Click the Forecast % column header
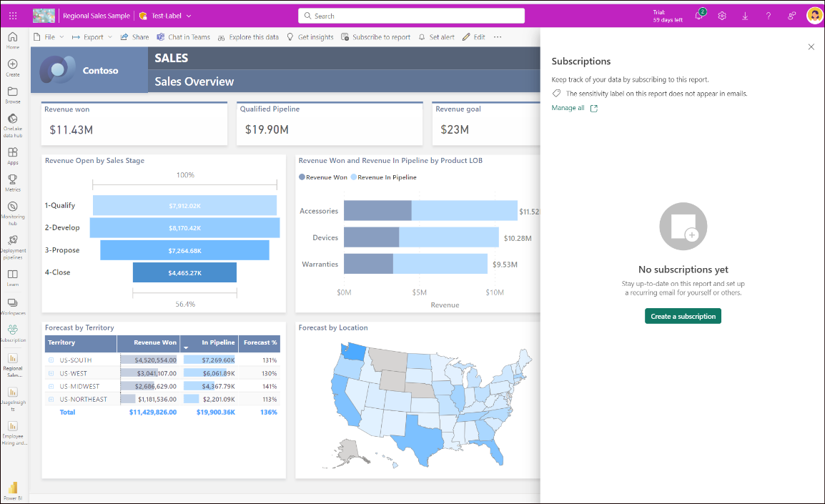The image size is (825, 504). (x=260, y=343)
